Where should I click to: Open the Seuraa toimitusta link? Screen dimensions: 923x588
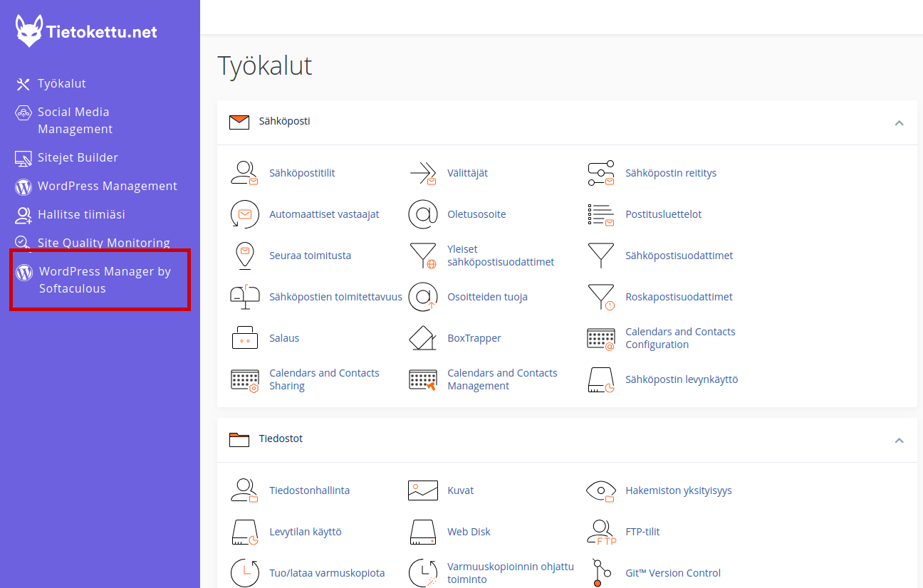pos(310,256)
